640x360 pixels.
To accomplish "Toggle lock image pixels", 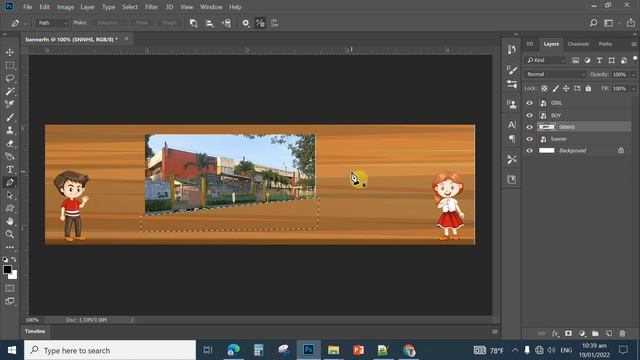I will (556, 88).
